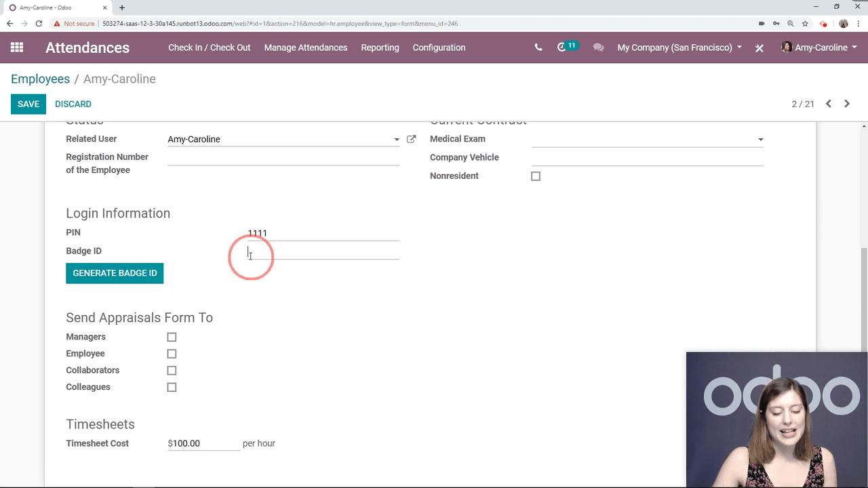Tick the Collaborators checkbox
This screenshot has width=868, height=488.
[172, 371]
